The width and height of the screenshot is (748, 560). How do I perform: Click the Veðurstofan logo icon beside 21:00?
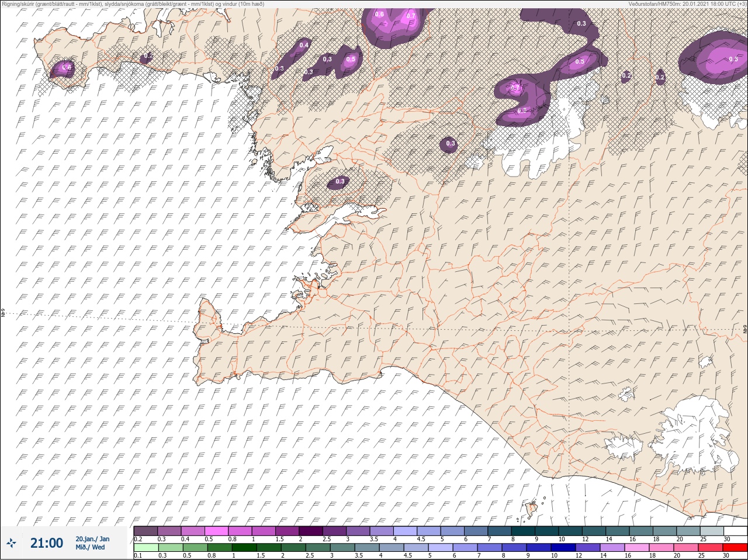click(x=12, y=543)
